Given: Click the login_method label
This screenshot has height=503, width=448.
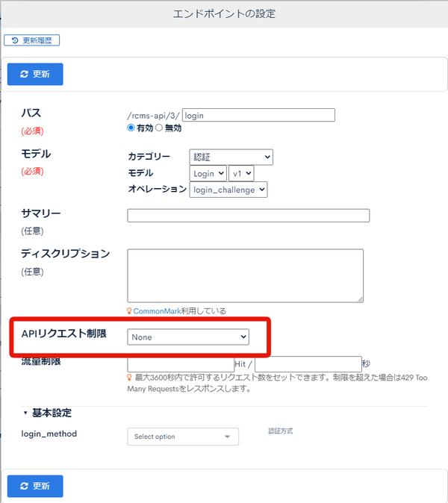Looking at the screenshot, I should pos(49,434).
